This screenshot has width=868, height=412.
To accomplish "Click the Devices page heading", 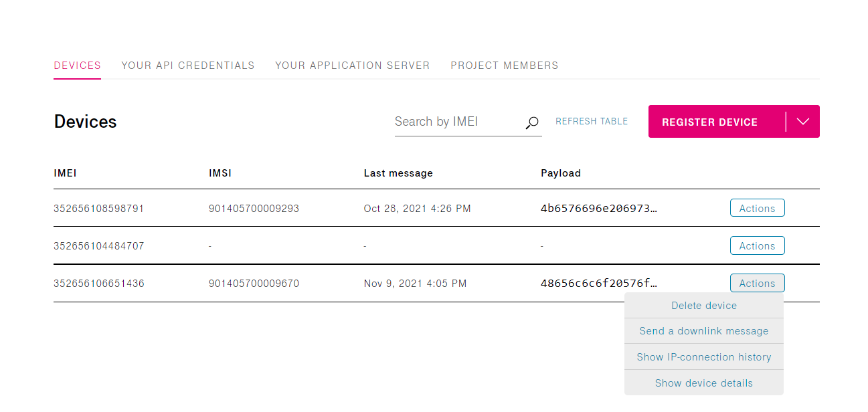I will (85, 122).
